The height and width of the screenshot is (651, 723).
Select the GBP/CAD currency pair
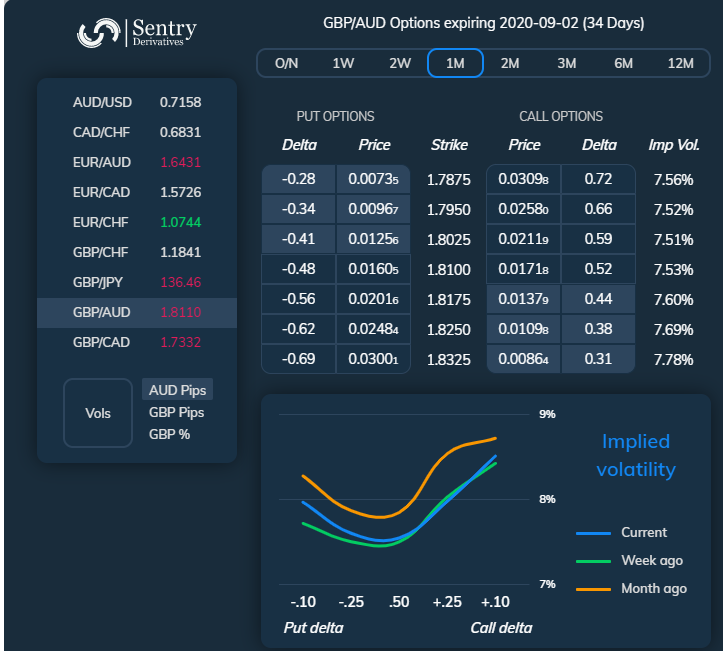(x=137, y=343)
